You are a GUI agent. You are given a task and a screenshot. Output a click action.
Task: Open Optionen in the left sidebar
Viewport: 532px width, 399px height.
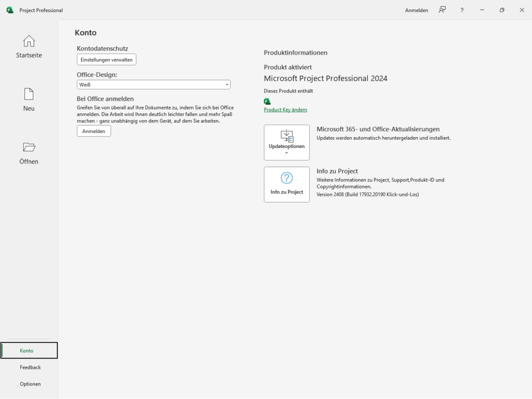click(30, 384)
